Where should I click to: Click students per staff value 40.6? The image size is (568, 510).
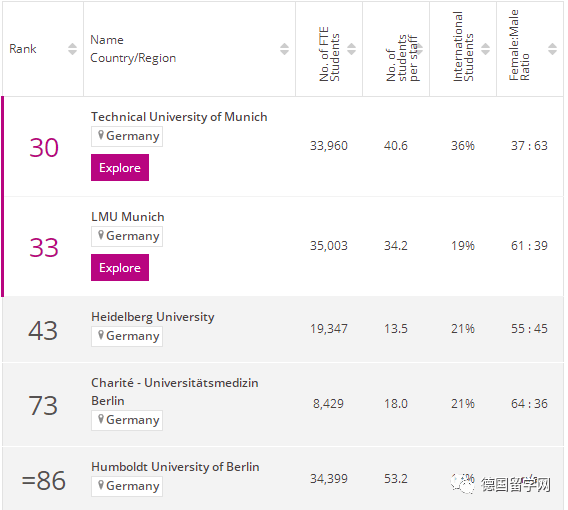396,146
